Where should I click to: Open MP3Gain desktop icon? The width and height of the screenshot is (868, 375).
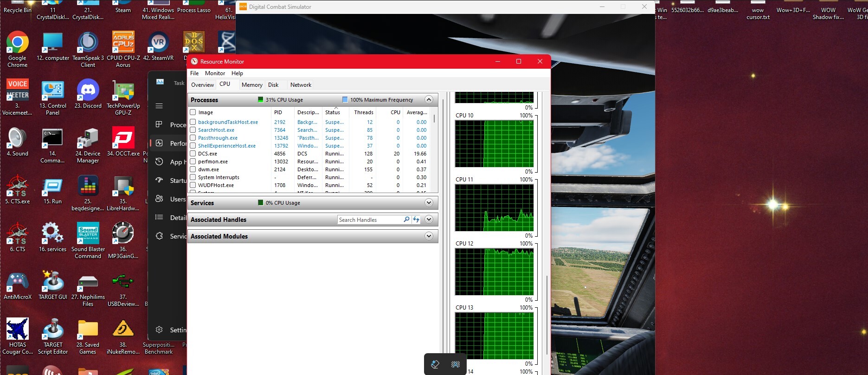click(123, 240)
